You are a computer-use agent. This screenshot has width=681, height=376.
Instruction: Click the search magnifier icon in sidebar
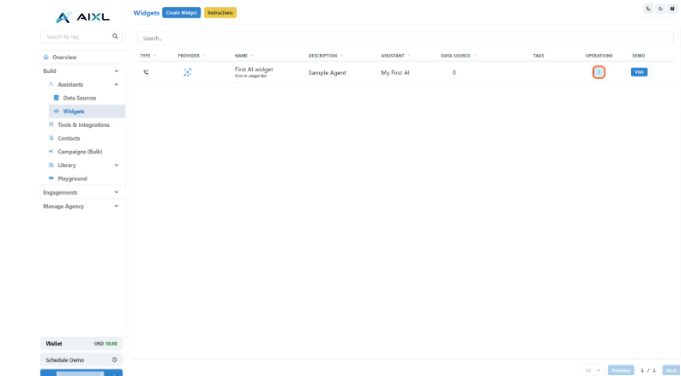click(x=115, y=36)
